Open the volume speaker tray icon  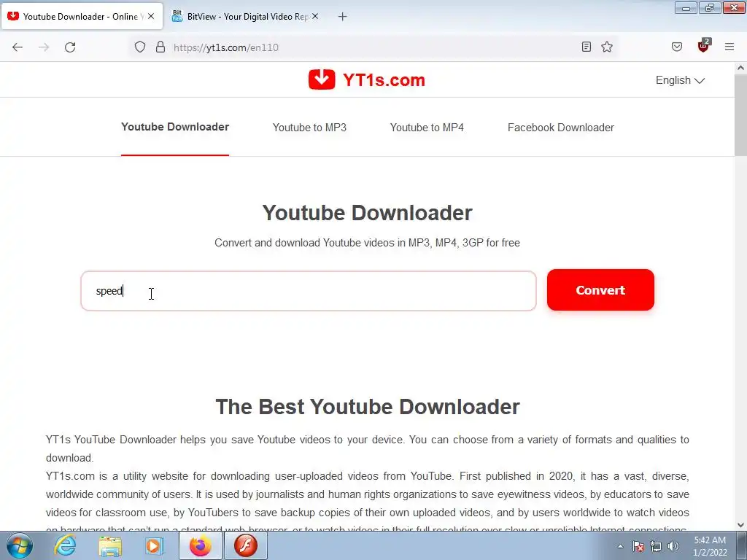click(673, 546)
